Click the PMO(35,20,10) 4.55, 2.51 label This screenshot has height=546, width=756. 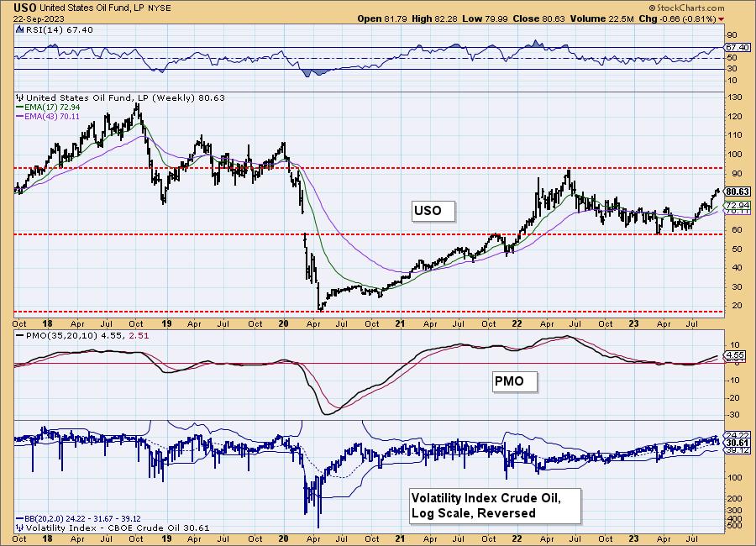point(87,336)
